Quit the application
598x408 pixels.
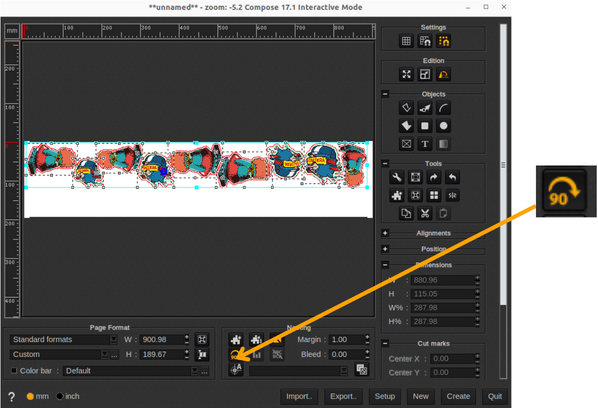495,397
